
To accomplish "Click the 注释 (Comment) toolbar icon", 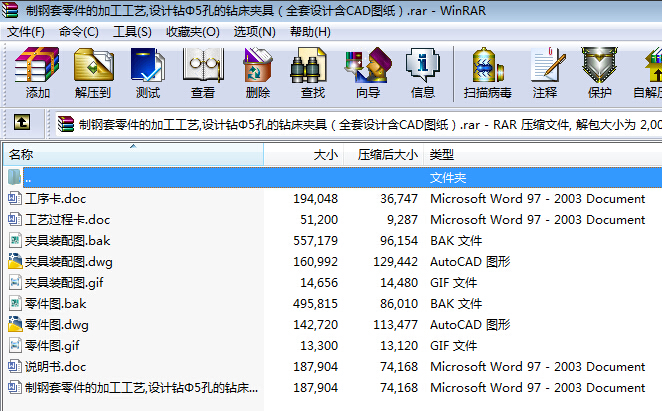I will 548,64.
